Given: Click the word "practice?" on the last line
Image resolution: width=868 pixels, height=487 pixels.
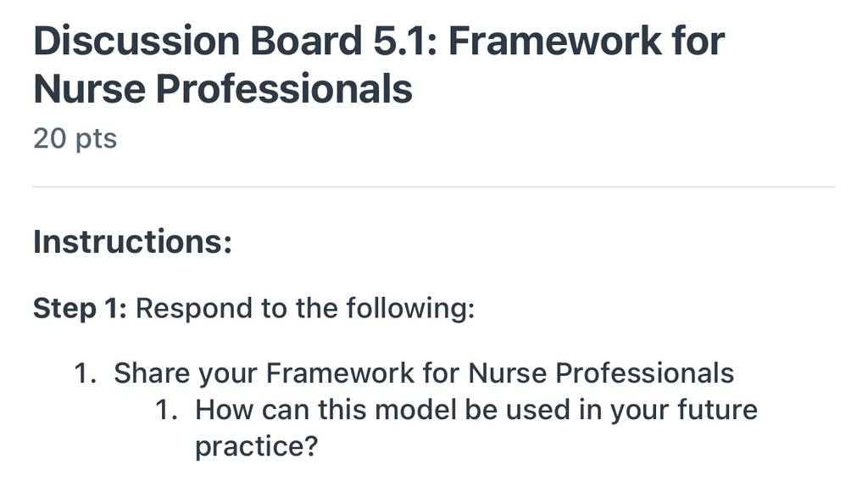Looking at the screenshot, I should (x=257, y=446).
